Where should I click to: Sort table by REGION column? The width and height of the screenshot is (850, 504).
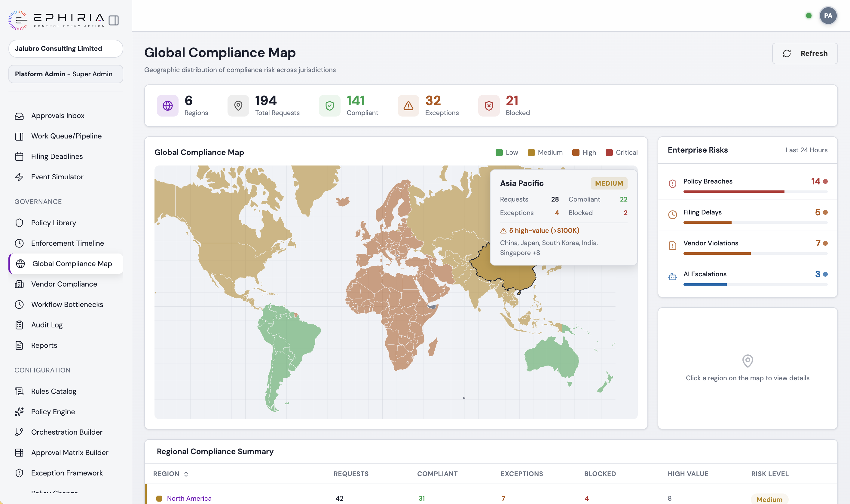[x=171, y=474]
